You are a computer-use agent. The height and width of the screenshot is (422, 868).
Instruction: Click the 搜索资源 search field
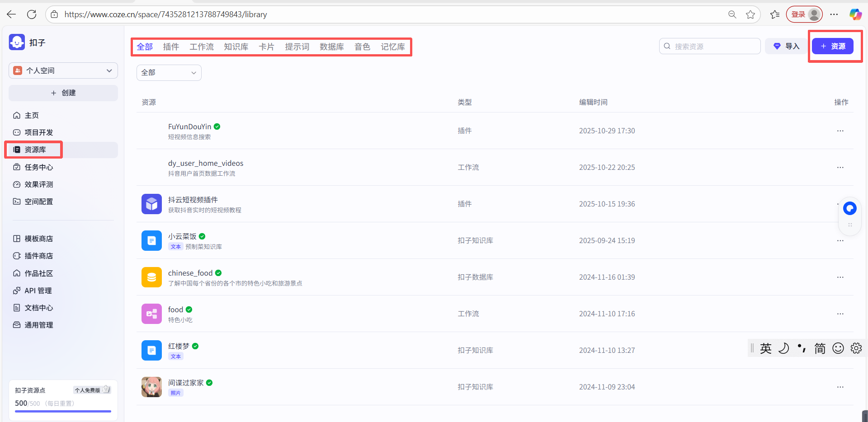click(x=714, y=46)
